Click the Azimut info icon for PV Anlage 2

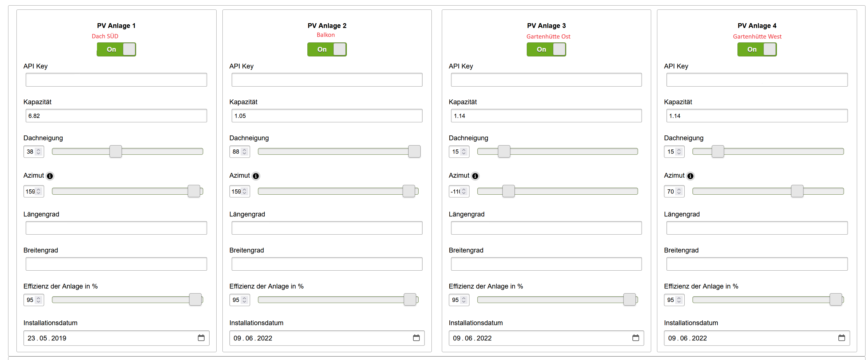click(256, 176)
